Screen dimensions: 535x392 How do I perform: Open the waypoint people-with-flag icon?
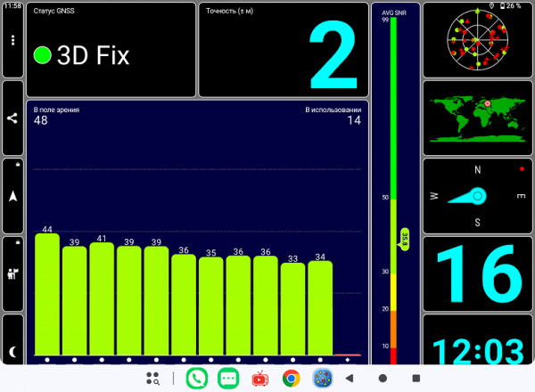(x=13, y=274)
